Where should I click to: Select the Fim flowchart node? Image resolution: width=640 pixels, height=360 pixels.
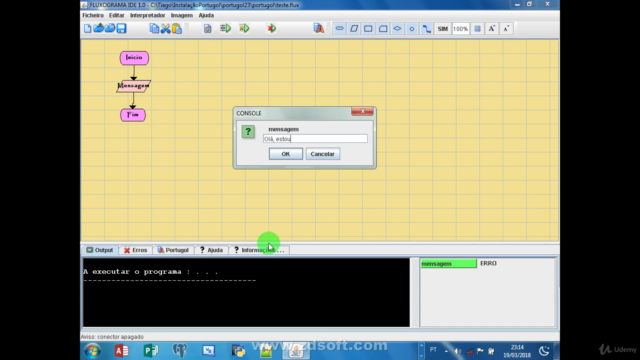tap(133, 115)
